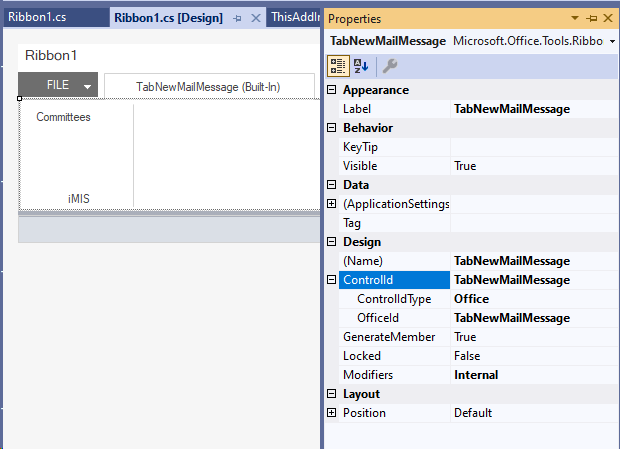Change the Locked property value False
Image resolution: width=620 pixels, height=449 pixels.
(533, 356)
